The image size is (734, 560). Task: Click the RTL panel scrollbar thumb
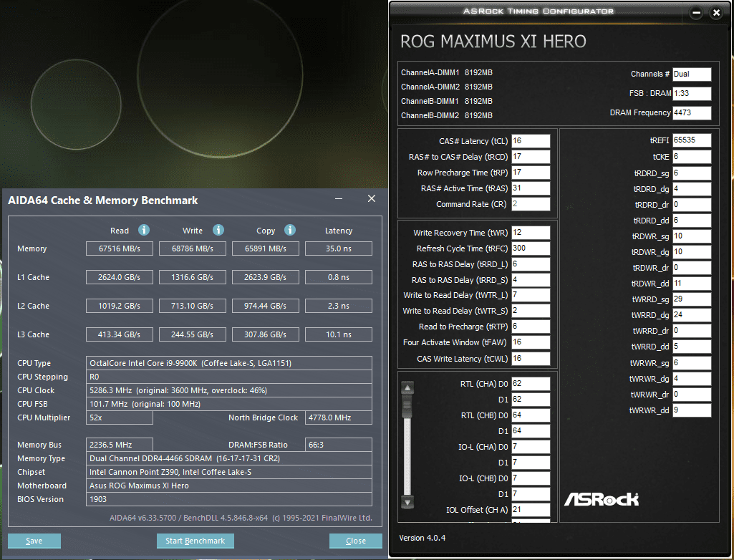tap(407, 407)
